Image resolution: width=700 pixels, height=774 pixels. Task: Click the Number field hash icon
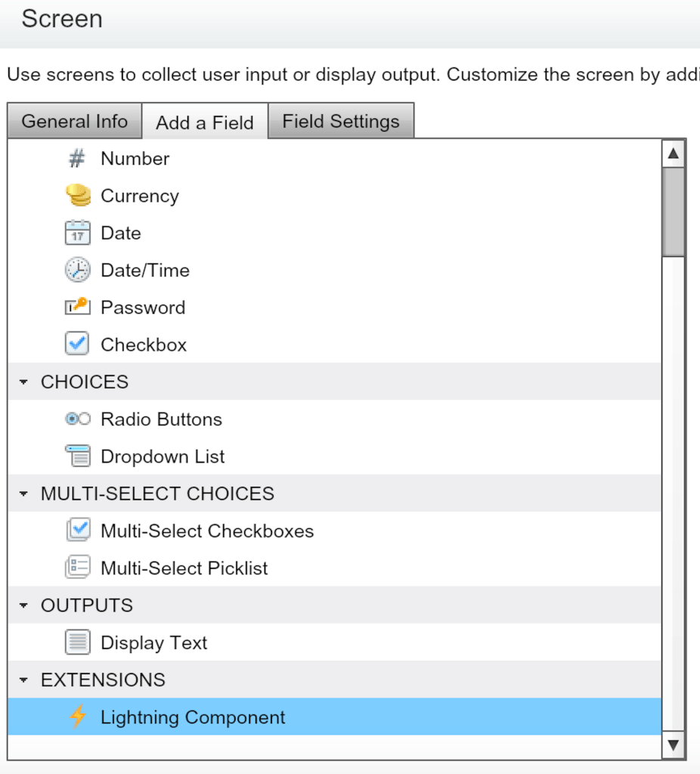(x=77, y=159)
